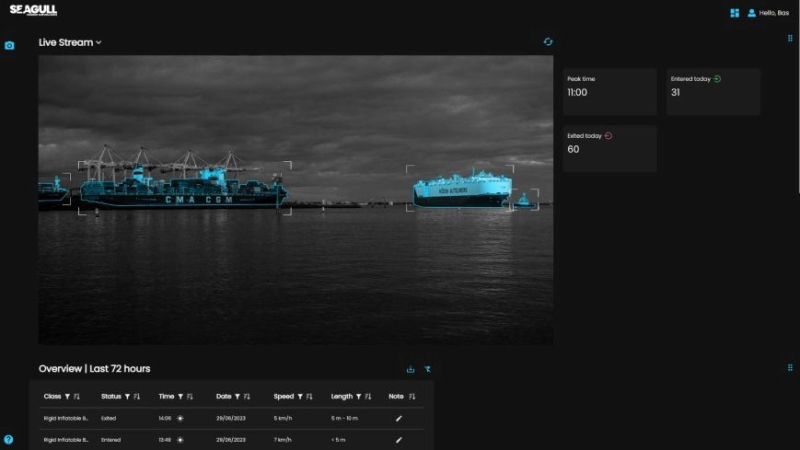Clear all table filters
Viewport: 800px width, 450px height.
(428, 369)
